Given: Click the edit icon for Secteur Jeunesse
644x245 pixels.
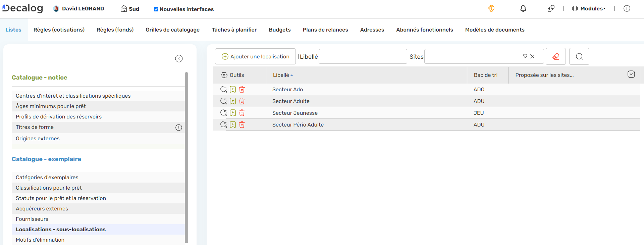Looking at the screenshot, I should [223, 113].
